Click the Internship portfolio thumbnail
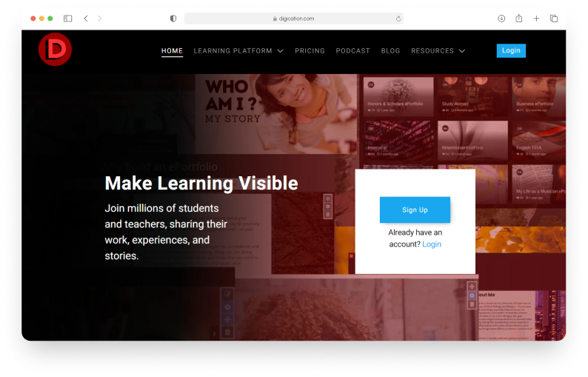Image resolution: width=588 pixels, height=377 pixels. [x=398, y=141]
